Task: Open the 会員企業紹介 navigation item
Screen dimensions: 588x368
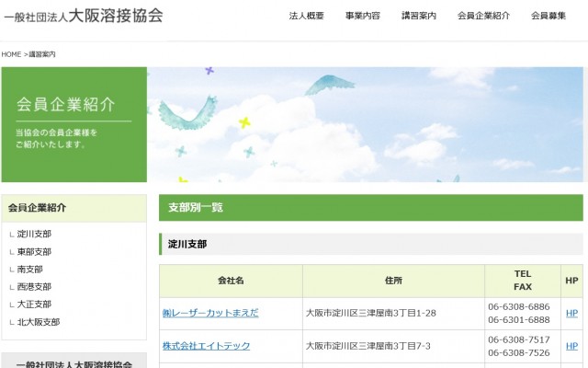Action: [x=483, y=16]
